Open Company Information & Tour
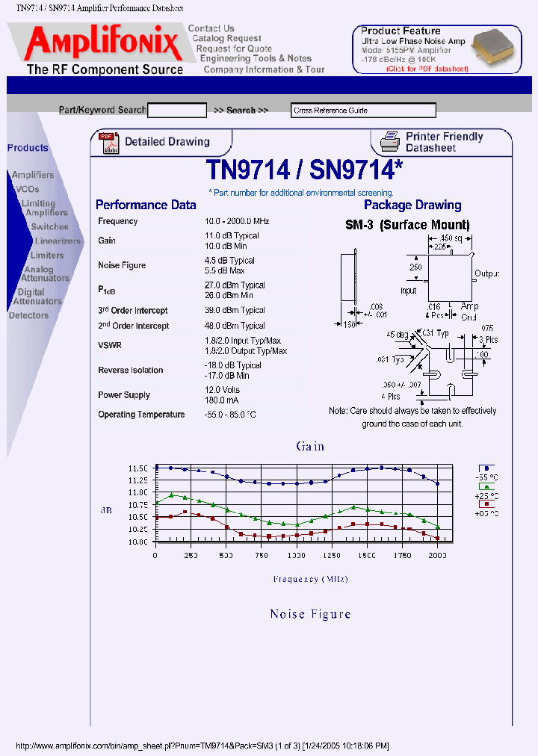Image resolution: width=538 pixels, height=756 pixels. point(265,69)
